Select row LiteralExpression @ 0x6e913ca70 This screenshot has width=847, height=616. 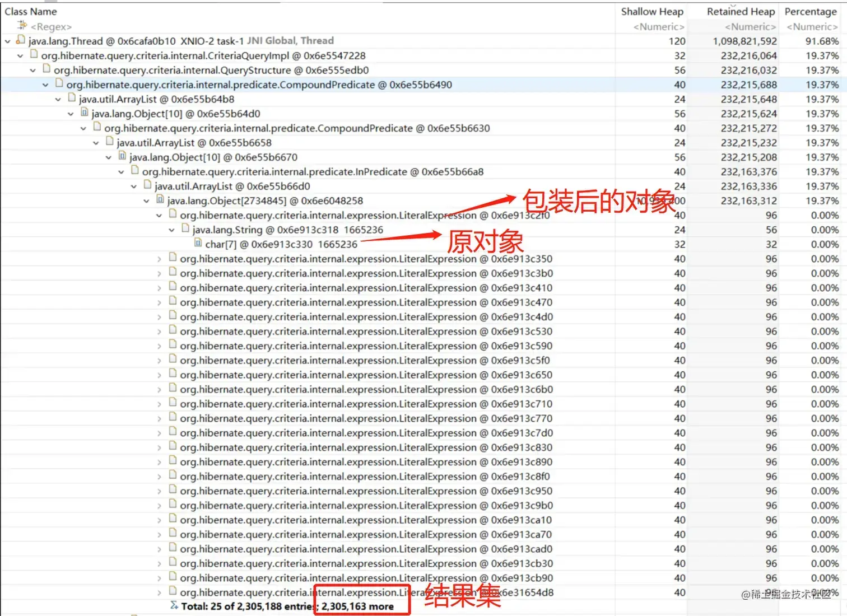coord(366,535)
